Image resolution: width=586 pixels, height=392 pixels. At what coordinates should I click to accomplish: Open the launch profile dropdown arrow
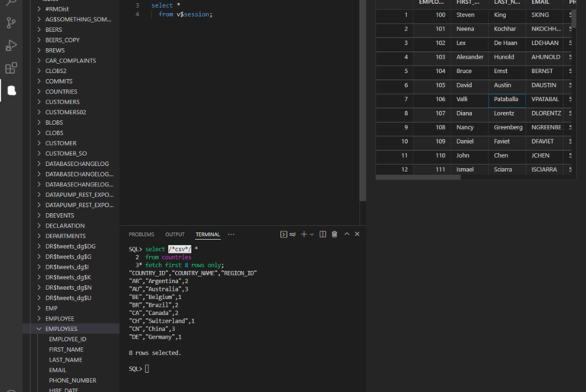pyautogui.click(x=312, y=234)
